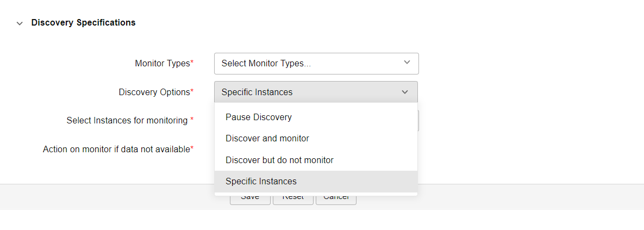Image resolution: width=644 pixels, height=230 pixels.
Task: Collapse the Discovery Specifications section chevron
Action: click(20, 23)
